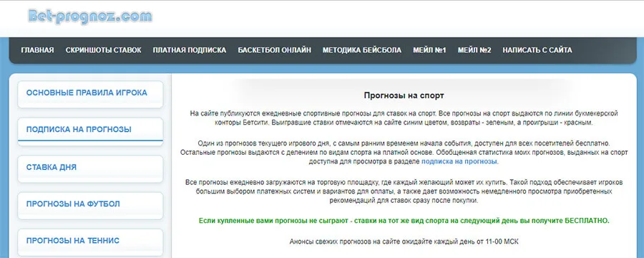Image resolution: width=644 pixels, height=258 pixels.
Task: Open МЕТОДИКА БЕЙСБОЛА menu item
Action: [x=362, y=50]
